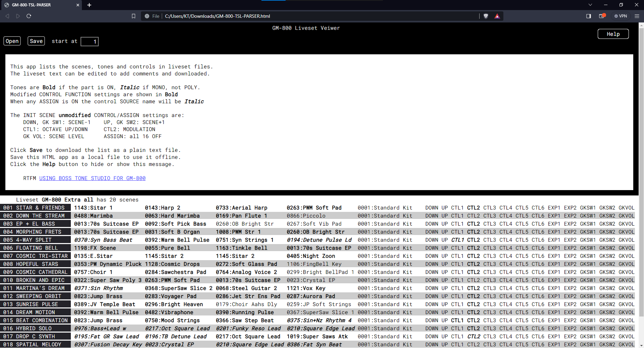Close the GM-800-TSL-PARSER tab

[78, 5]
